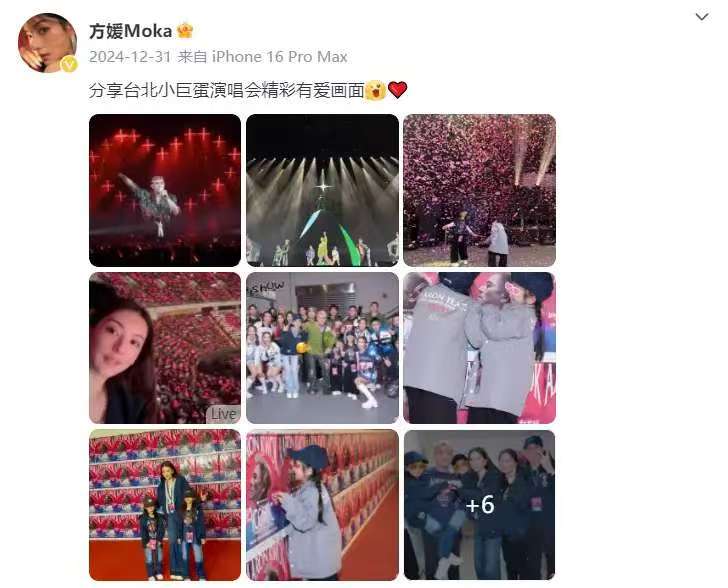Click the iPhone 16 Pro Max source link
The image size is (728, 588).
(280, 57)
